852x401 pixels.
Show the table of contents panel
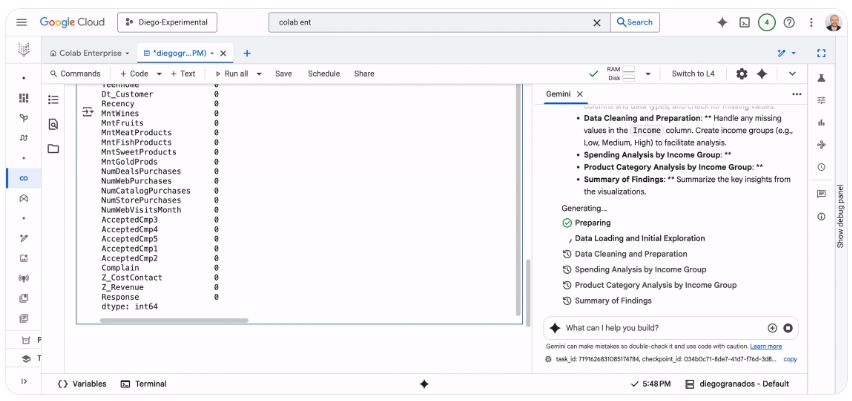54,99
